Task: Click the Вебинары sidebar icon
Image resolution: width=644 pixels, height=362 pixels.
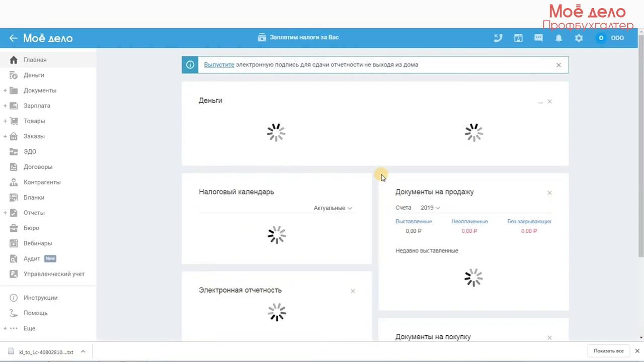Action: pyautogui.click(x=14, y=243)
